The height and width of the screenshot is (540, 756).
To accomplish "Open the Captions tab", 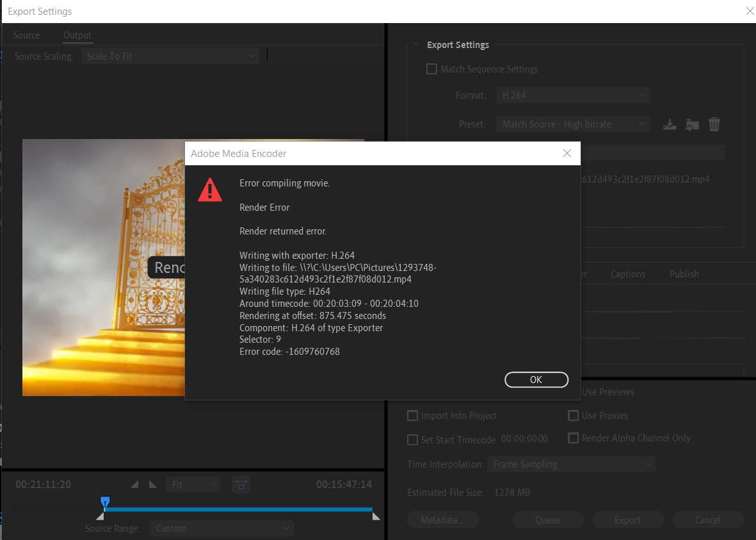I will [627, 274].
